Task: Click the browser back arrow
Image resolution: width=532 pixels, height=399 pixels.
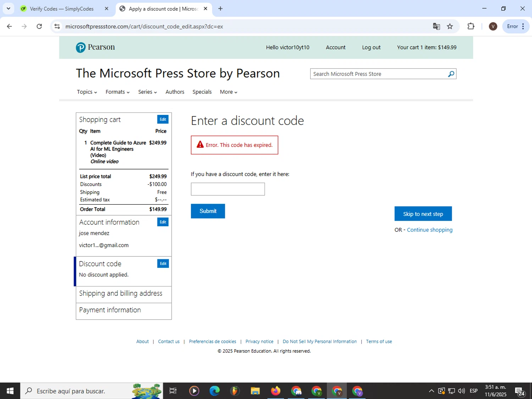Action: (10, 26)
